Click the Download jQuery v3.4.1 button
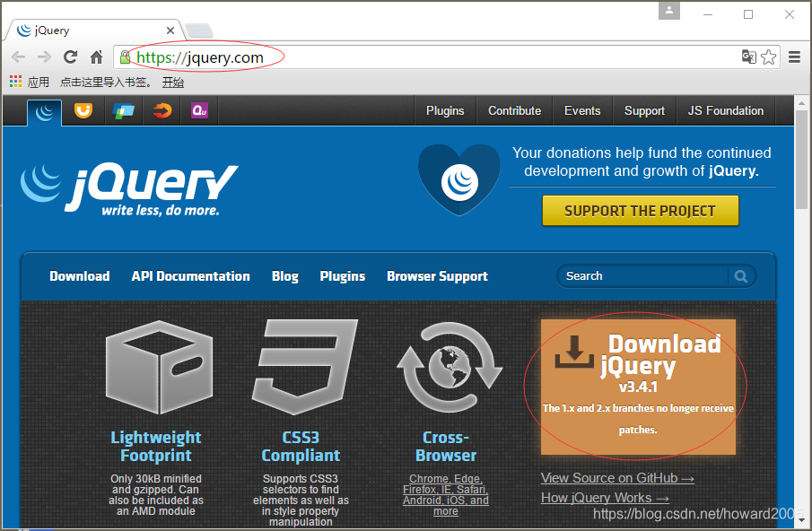Image resolution: width=812 pixels, height=531 pixels. tap(638, 387)
